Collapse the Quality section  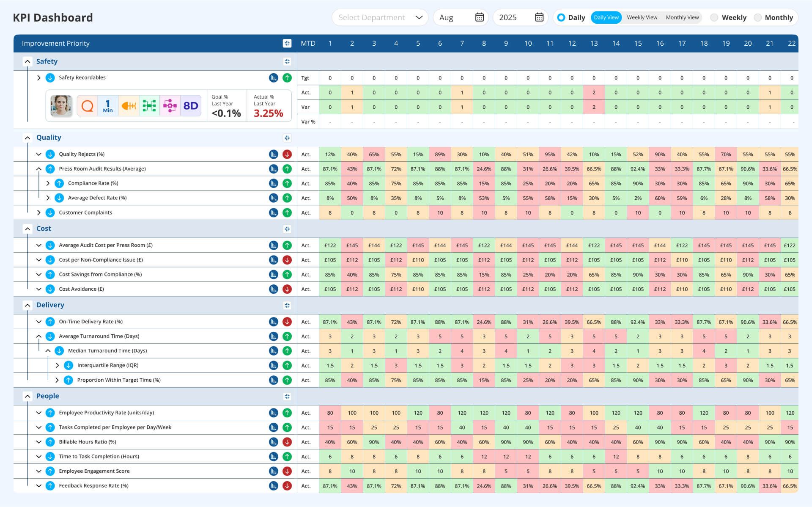[x=27, y=138]
